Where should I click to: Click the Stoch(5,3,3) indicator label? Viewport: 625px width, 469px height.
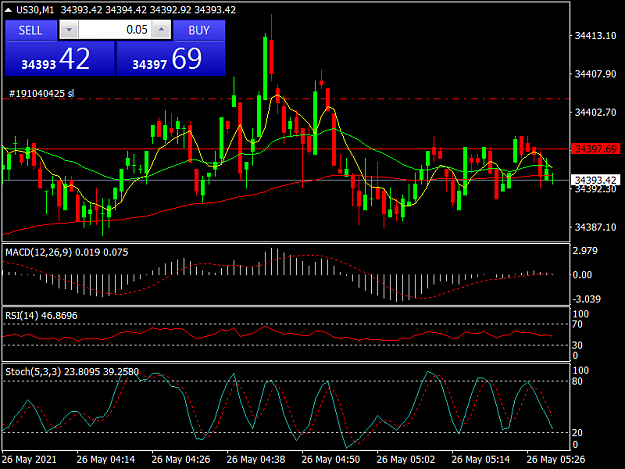click(x=33, y=372)
